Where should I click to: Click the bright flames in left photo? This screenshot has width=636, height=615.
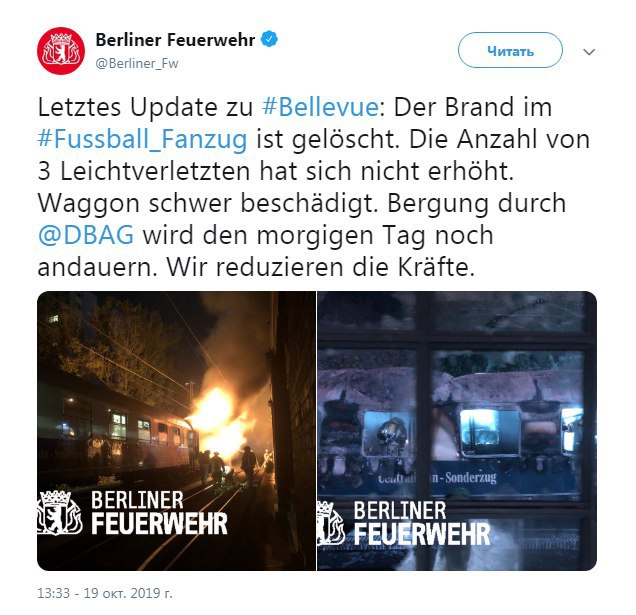219,420
